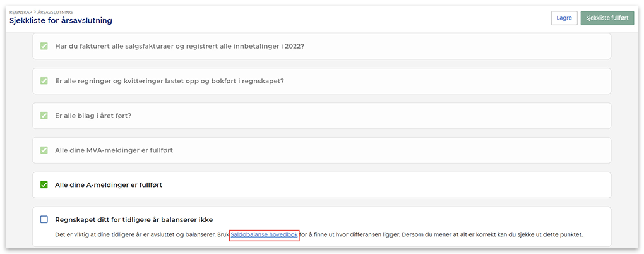Check the 'Regnskapet ditt for tidligere år' checkbox
Image resolution: width=644 pixels, height=254 pixels.
point(44,220)
